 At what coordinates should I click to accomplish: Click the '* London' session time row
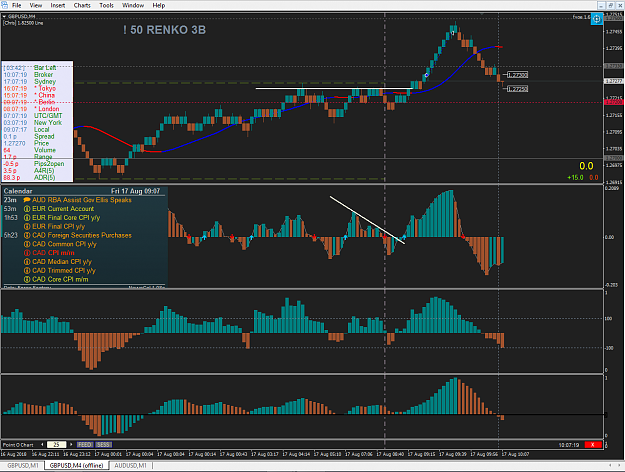tap(37, 109)
